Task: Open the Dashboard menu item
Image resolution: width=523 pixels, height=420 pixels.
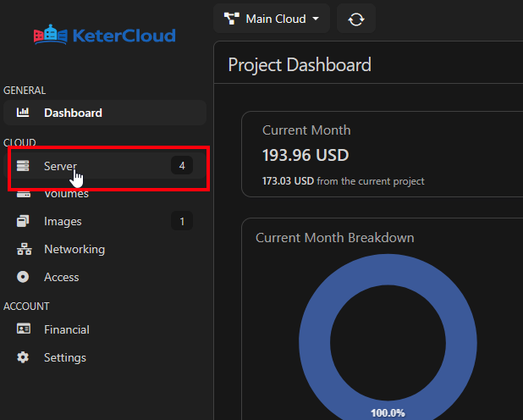Action: [105, 113]
